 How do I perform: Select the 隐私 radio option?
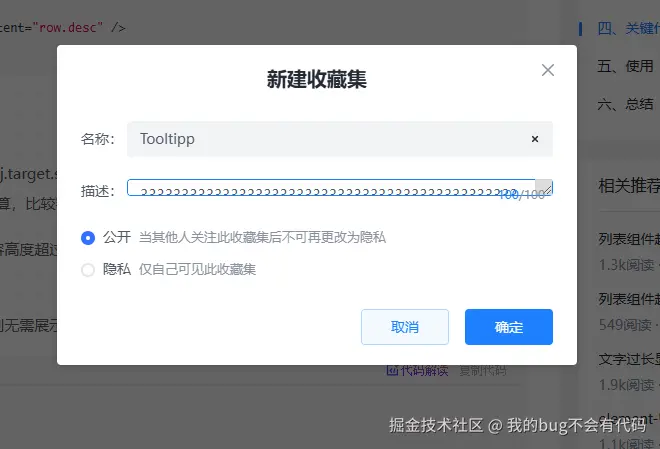88,270
